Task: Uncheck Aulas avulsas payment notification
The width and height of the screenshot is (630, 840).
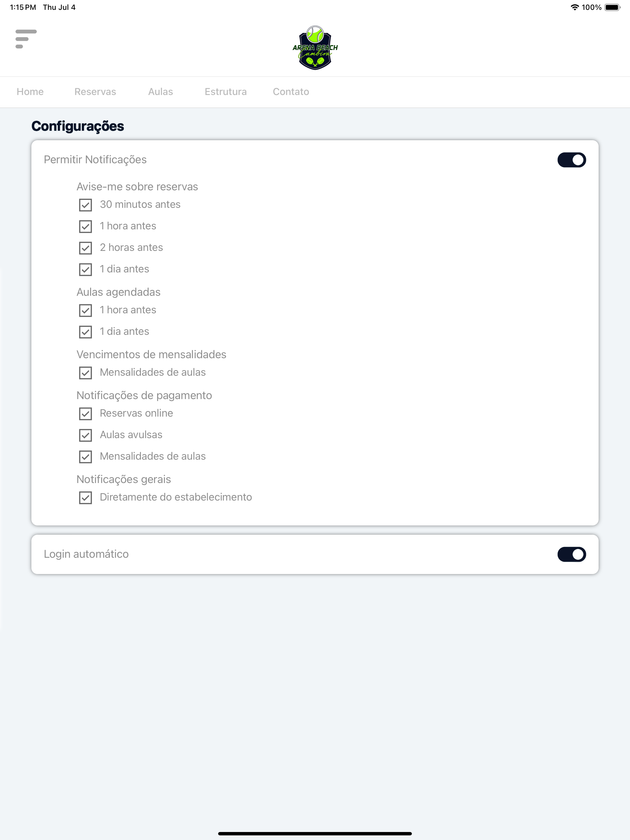Action: (x=86, y=435)
